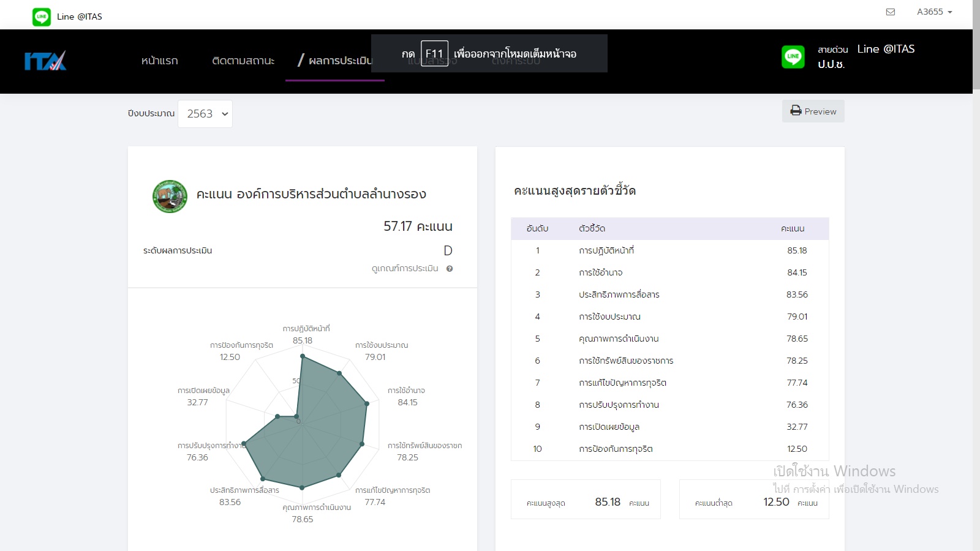Click the คะแนนต่ำสุด 12.50 card
This screenshot has height=551, width=980.
coord(754,499)
